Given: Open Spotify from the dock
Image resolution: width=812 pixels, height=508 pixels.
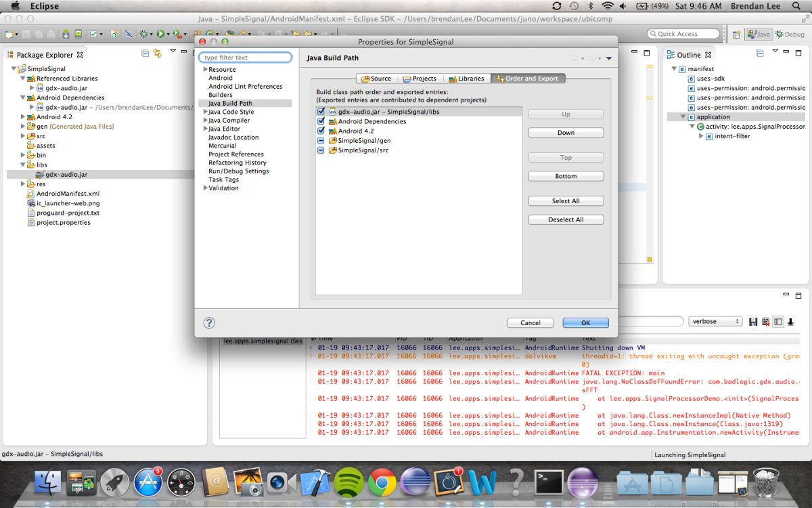Looking at the screenshot, I should [x=349, y=482].
